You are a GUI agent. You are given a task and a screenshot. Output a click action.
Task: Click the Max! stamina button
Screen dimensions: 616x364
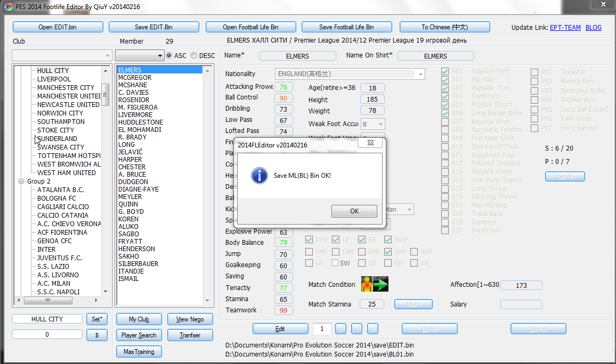click(414, 304)
